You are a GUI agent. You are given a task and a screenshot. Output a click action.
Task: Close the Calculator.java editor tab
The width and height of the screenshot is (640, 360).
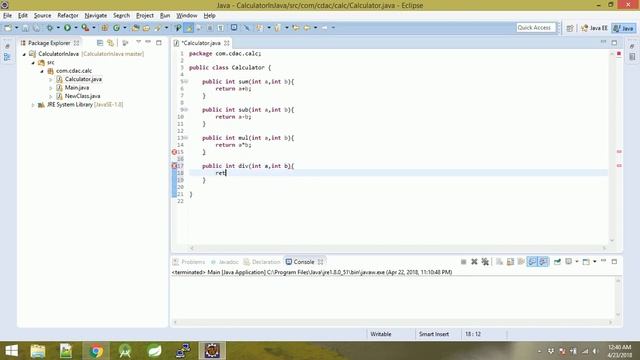point(227,42)
